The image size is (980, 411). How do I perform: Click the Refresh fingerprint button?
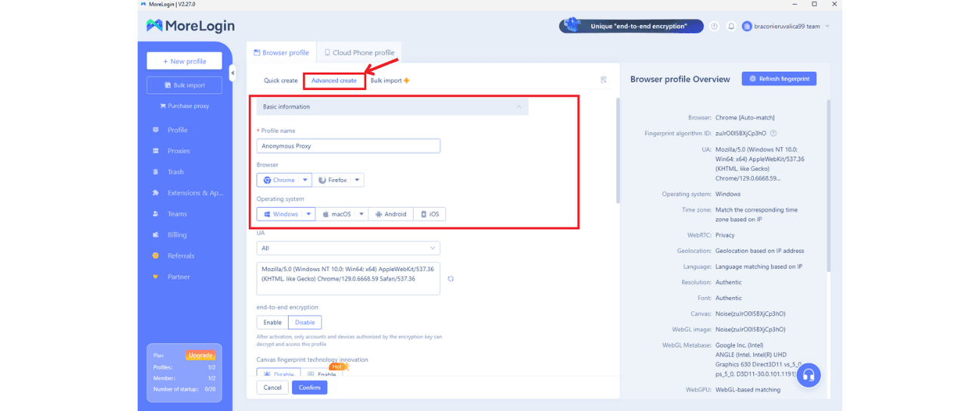[x=779, y=79]
